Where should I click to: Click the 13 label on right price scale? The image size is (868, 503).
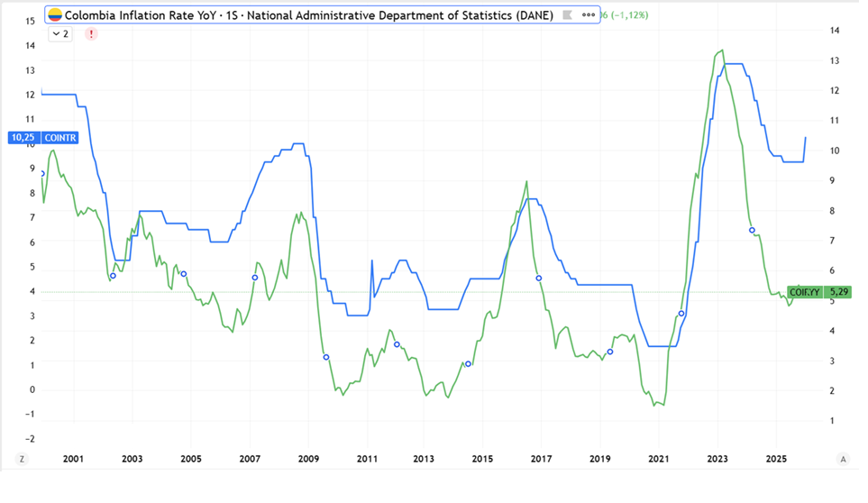pos(836,61)
